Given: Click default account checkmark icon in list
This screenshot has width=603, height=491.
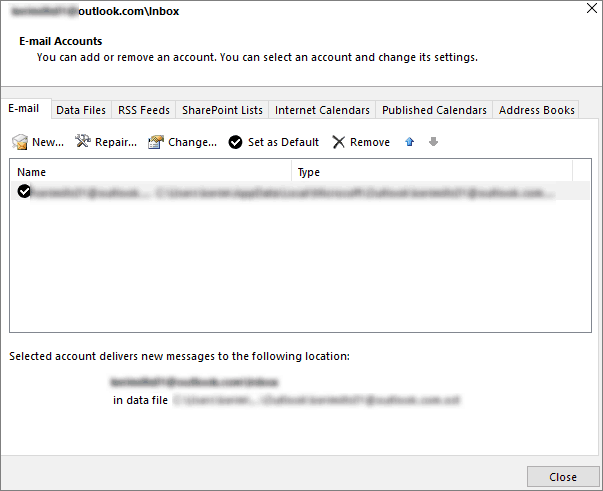Looking at the screenshot, I should tap(24, 191).
